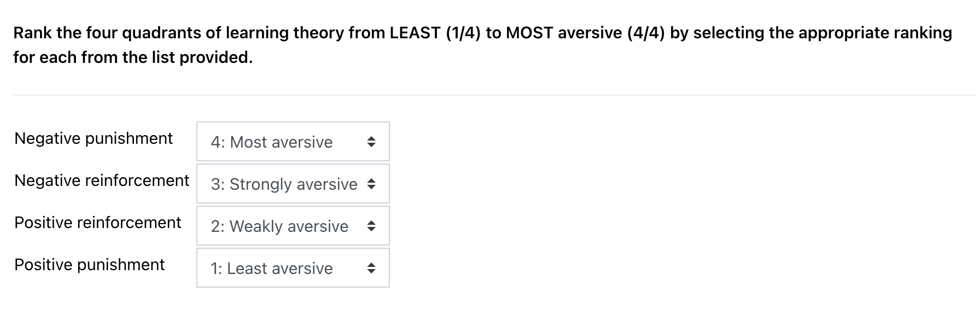Open the Negative reinforcement ranking dropdown

(x=293, y=184)
